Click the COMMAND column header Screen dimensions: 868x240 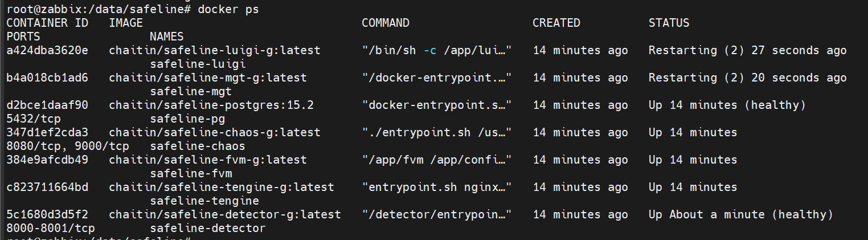386,23
